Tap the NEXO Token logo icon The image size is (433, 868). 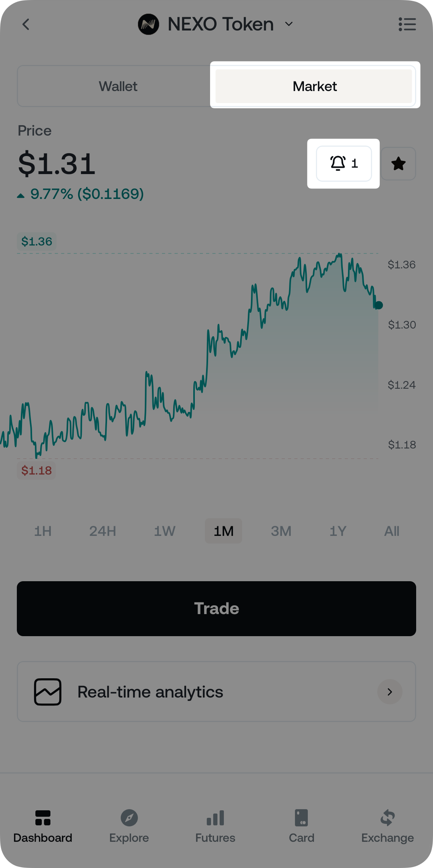[x=148, y=24]
